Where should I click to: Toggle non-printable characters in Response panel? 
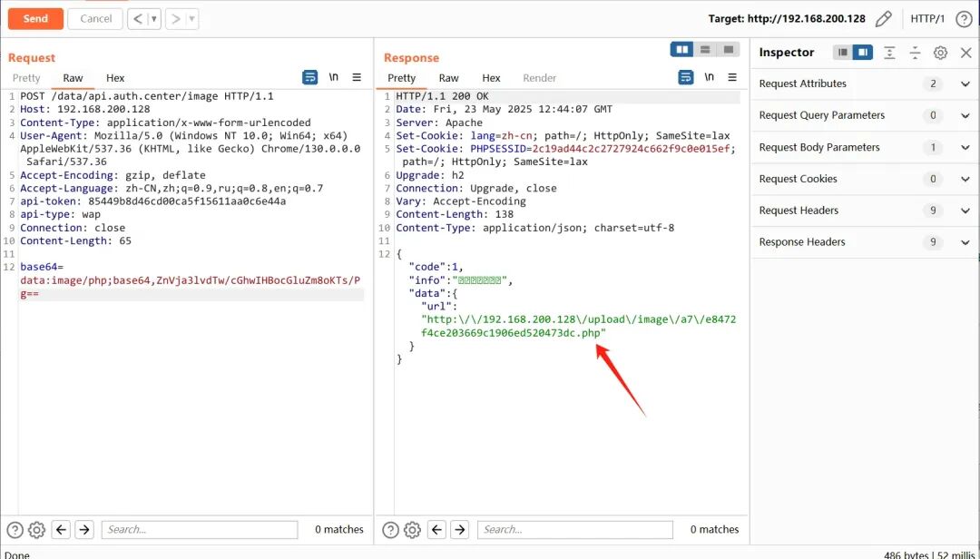[x=710, y=77]
